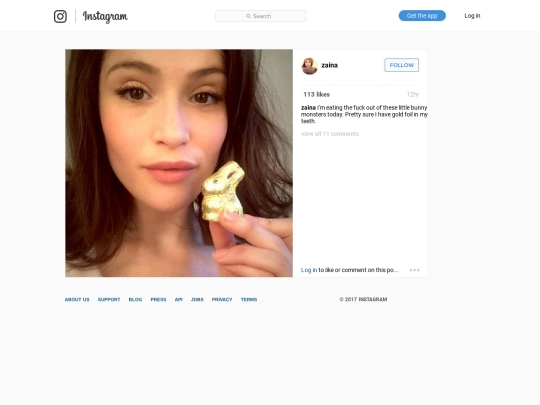The image size is (540, 405).
Task: Open the About Us footer link
Action: pos(77,300)
